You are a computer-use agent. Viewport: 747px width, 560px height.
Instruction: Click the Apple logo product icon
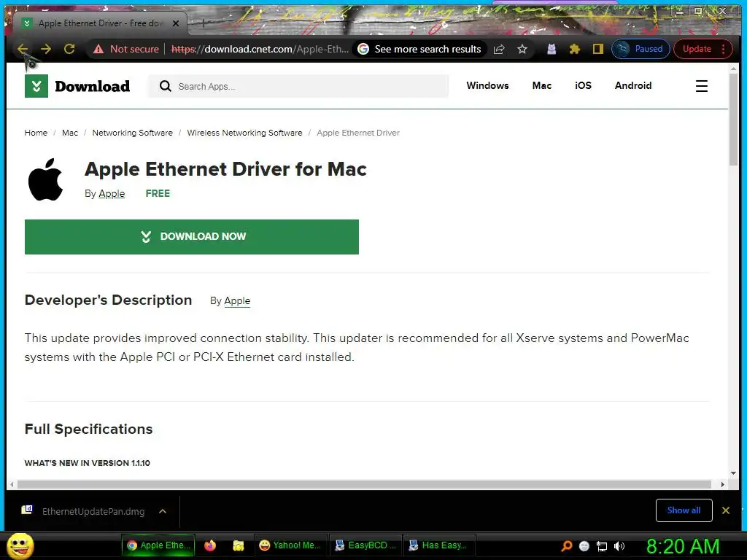45,179
